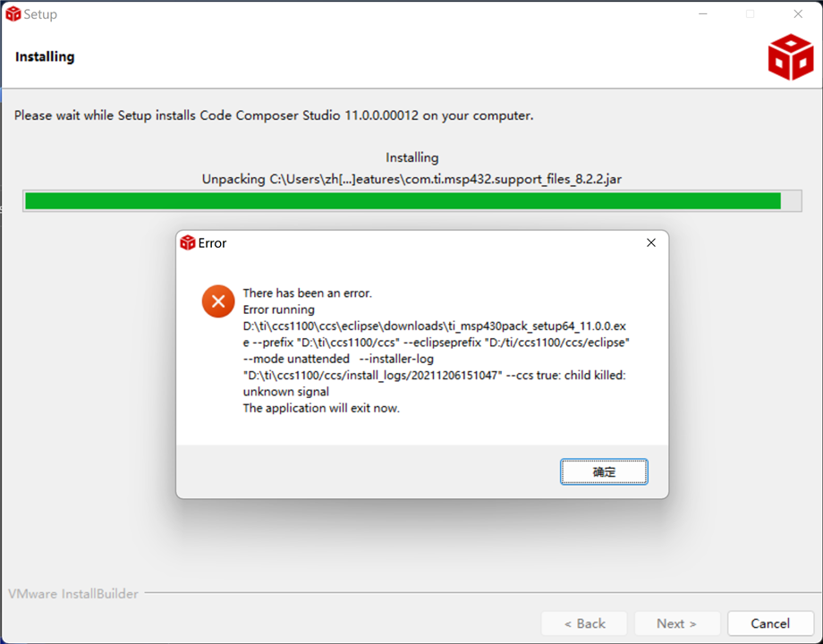The height and width of the screenshot is (644, 823).
Task: Click the "The application will exit now." line
Action: [x=321, y=408]
